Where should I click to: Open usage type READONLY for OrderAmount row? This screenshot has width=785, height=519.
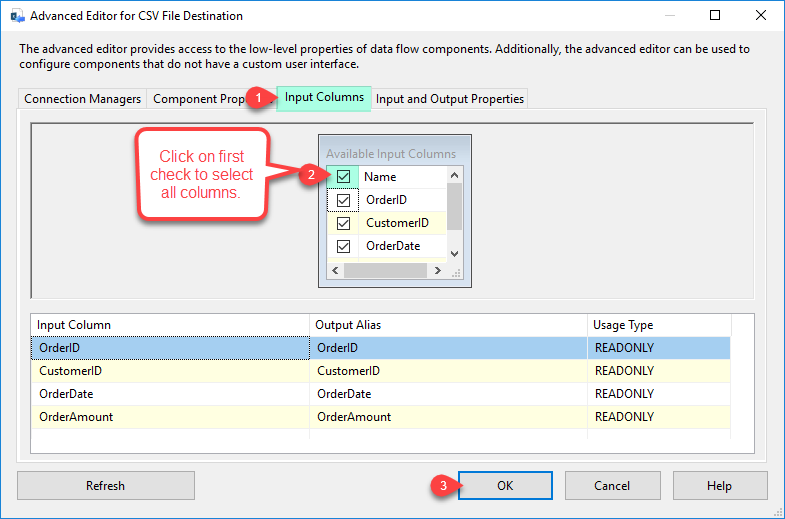tap(659, 417)
